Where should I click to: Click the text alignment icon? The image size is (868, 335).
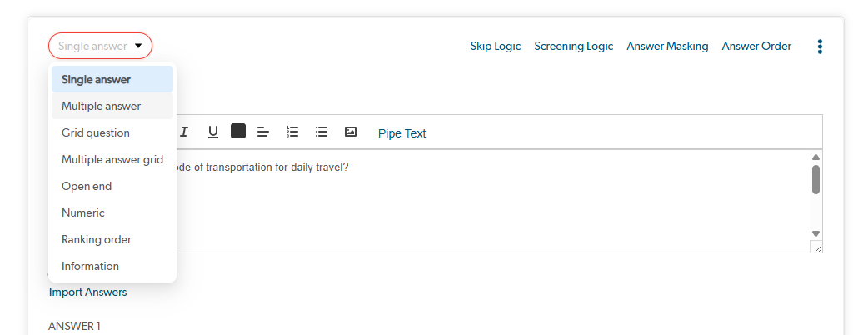[x=263, y=132]
